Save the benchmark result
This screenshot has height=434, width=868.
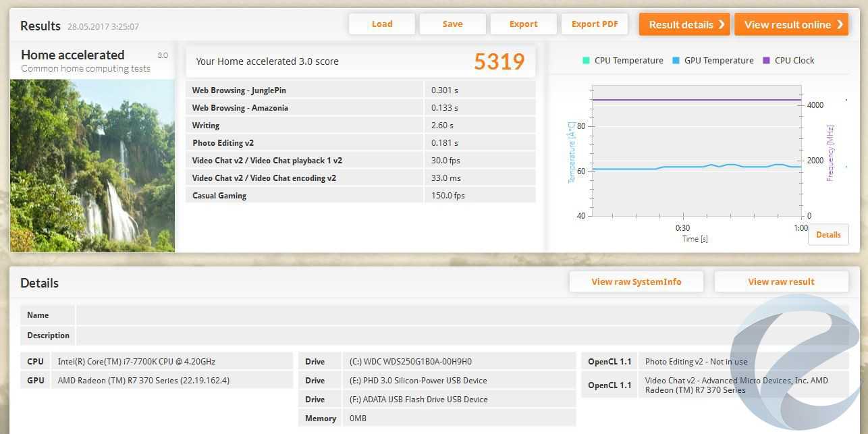pos(452,24)
